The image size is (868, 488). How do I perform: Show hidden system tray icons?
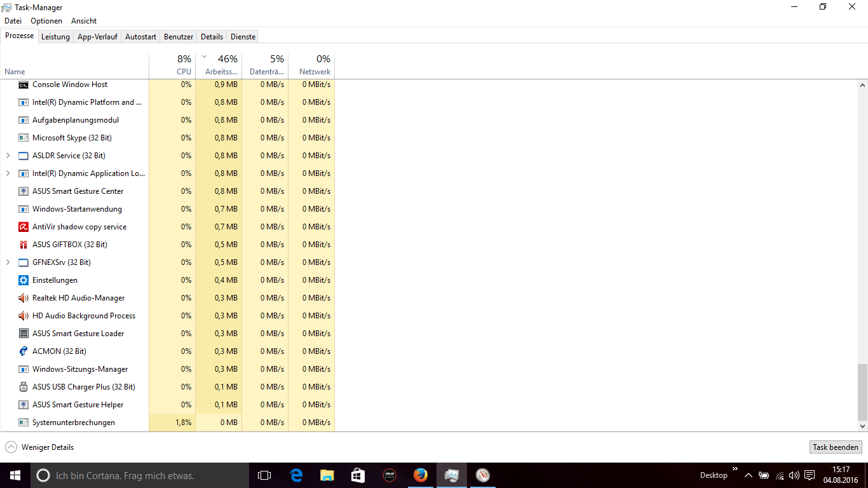[749, 475]
